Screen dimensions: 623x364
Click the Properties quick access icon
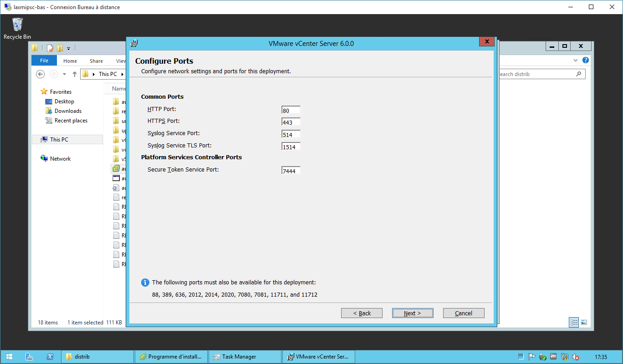50,48
